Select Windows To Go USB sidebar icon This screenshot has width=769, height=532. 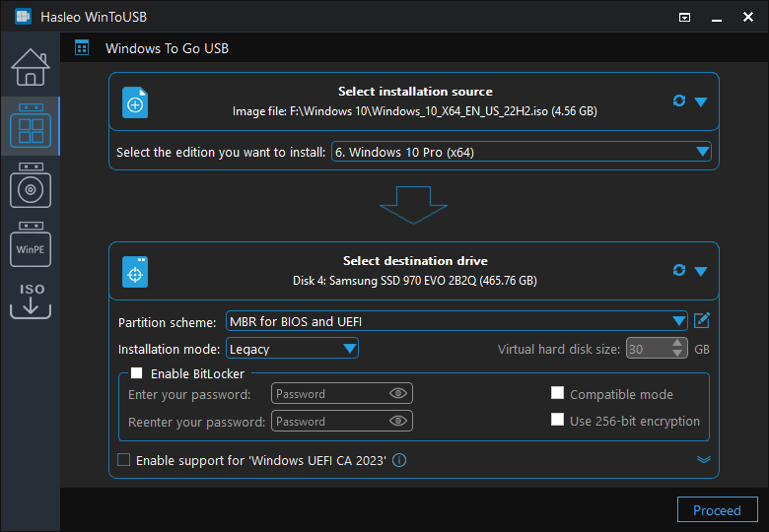tap(31, 126)
